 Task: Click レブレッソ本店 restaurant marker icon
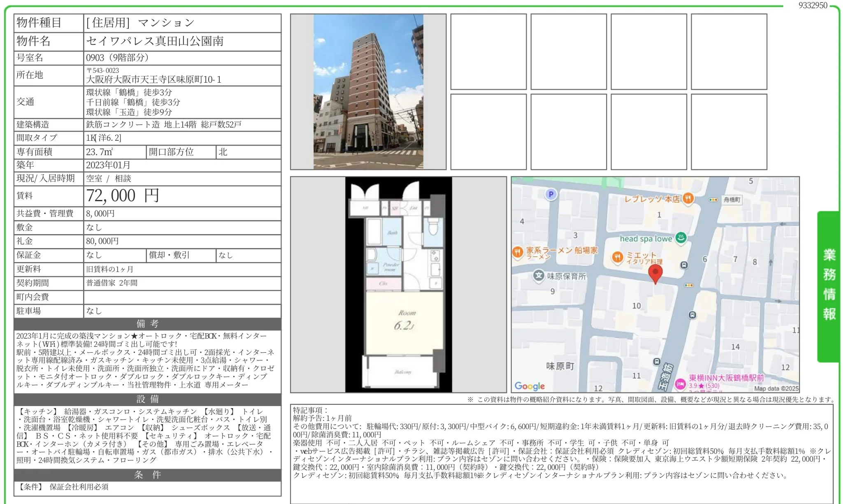pyautogui.click(x=688, y=199)
